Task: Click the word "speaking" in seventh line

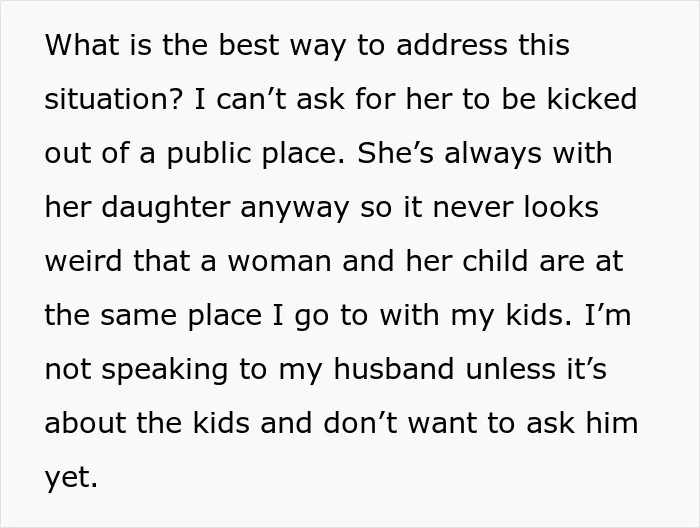Action: (165, 371)
